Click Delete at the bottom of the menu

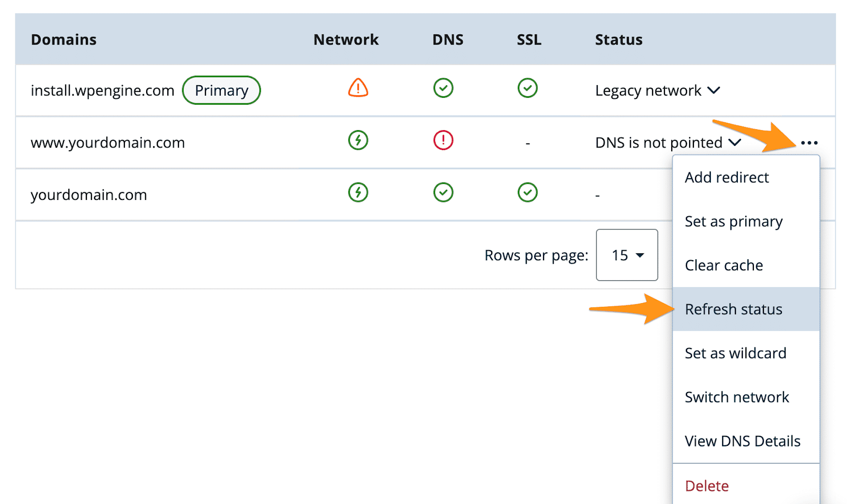tap(706, 485)
